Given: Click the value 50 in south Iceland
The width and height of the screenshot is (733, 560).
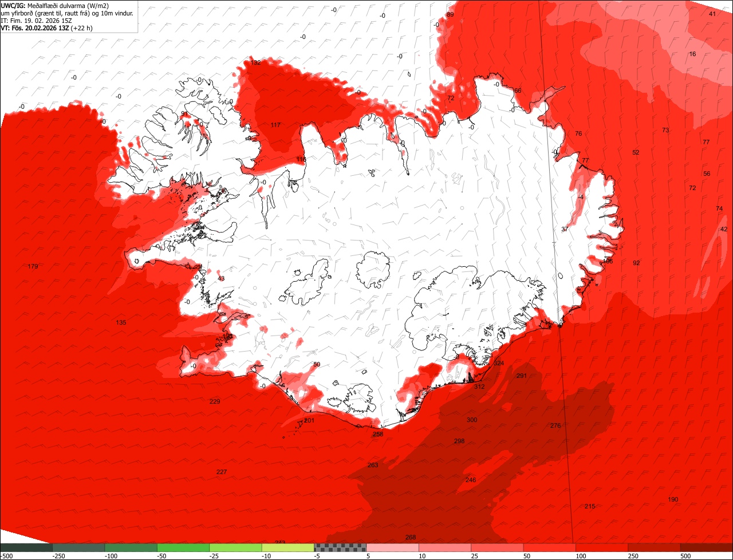Looking at the screenshot, I should (317, 364).
